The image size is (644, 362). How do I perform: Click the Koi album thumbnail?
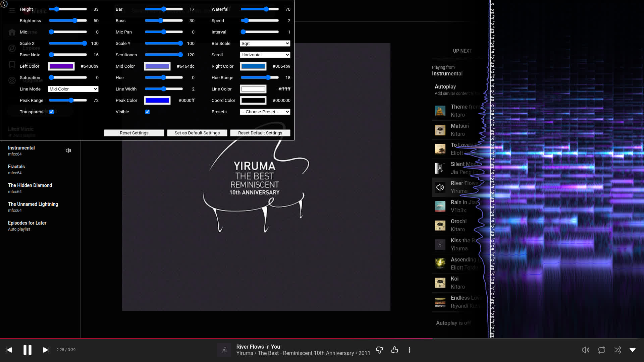tap(440, 283)
